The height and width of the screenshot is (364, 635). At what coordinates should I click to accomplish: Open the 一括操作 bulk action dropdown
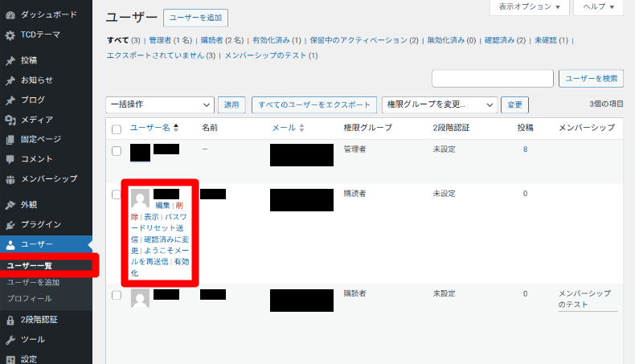coord(160,105)
